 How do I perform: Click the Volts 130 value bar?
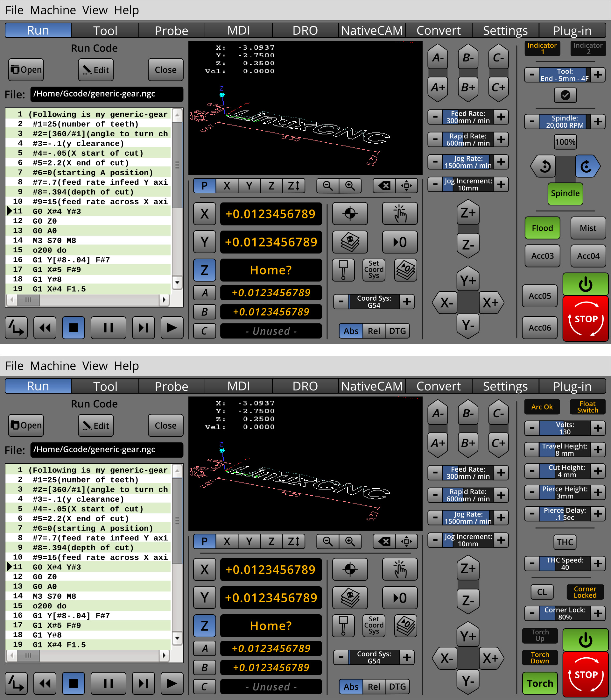click(565, 428)
